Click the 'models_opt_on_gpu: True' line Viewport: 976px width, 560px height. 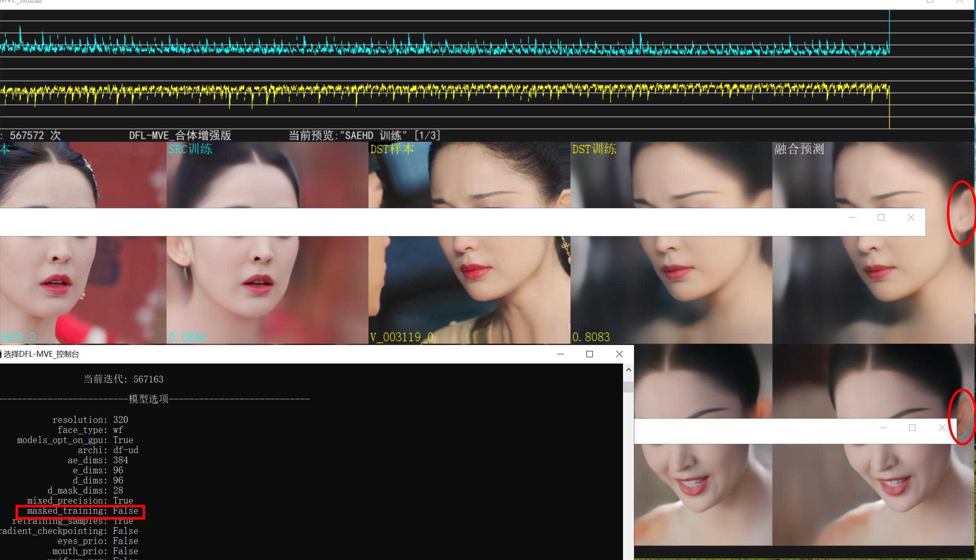tap(75, 440)
